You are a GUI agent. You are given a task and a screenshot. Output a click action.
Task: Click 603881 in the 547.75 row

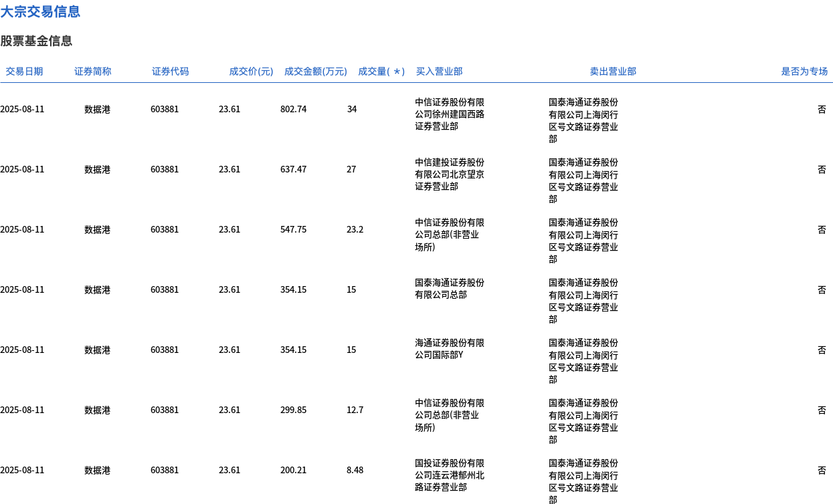pos(165,229)
